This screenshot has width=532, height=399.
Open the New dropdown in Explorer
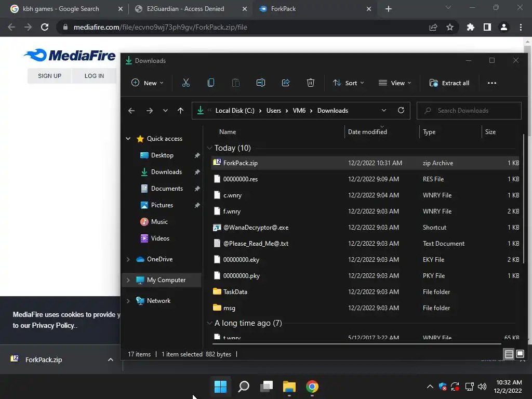coord(148,83)
